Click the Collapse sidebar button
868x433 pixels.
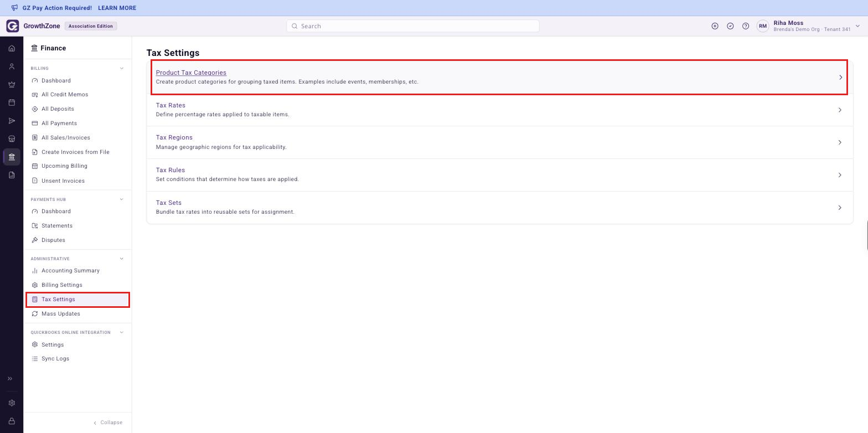click(x=108, y=422)
